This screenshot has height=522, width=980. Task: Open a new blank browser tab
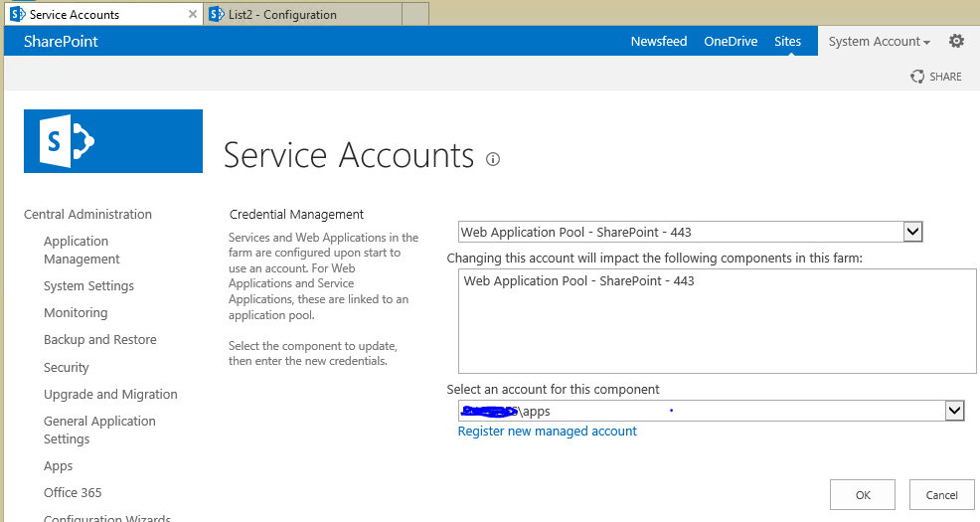tap(415, 14)
